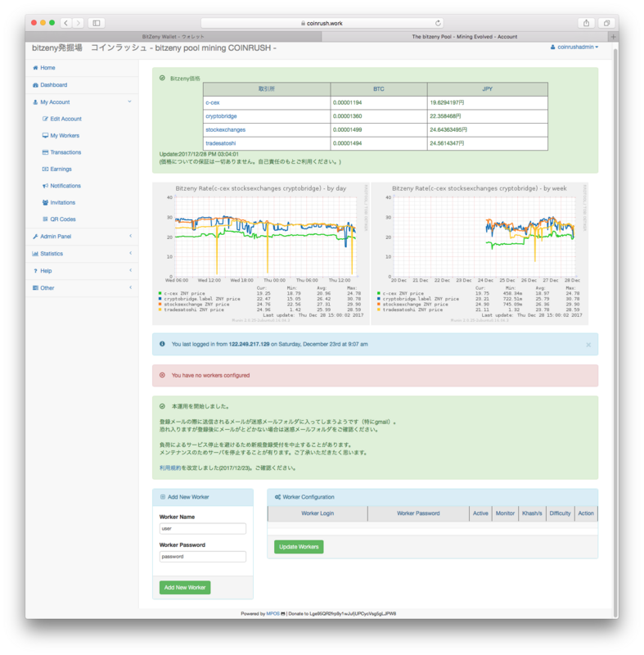Click the Add New Worker plus icon
The height and width of the screenshot is (655, 644).
coord(163,497)
